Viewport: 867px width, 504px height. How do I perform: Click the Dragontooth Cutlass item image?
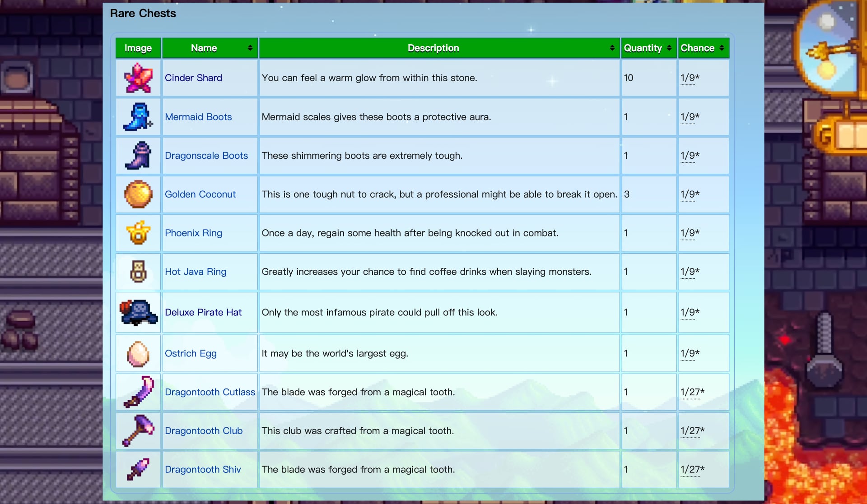pos(138,392)
